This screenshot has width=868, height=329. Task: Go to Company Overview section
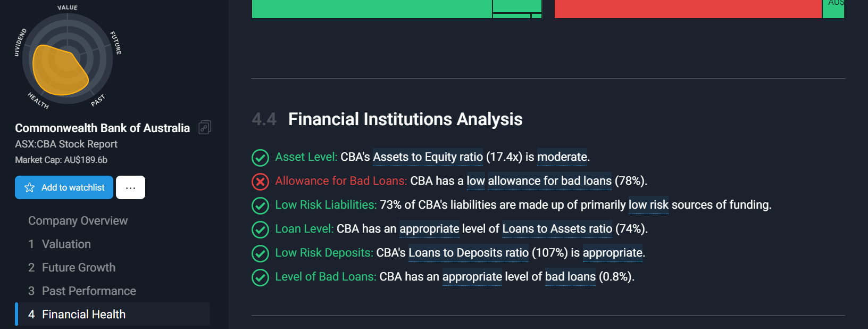pos(78,220)
